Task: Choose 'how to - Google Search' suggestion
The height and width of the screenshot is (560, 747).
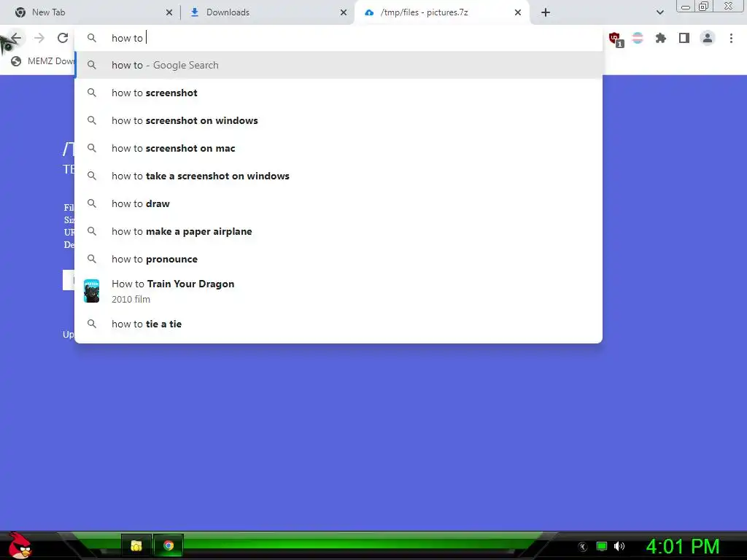Action: (x=338, y=65)
